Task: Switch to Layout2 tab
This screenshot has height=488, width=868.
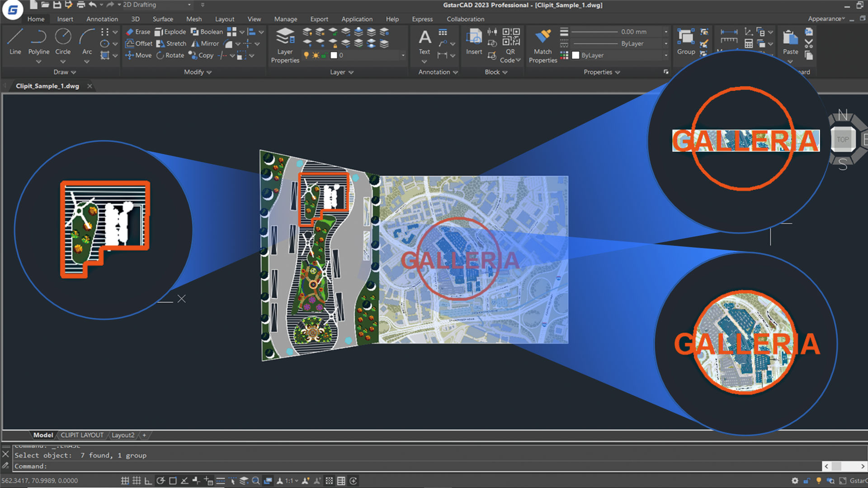Action: click(123, 435)
